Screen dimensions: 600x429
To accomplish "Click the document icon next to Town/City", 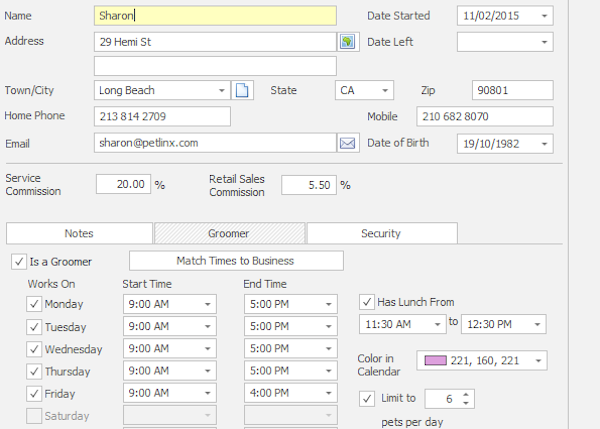I will [x=242, y=91].
